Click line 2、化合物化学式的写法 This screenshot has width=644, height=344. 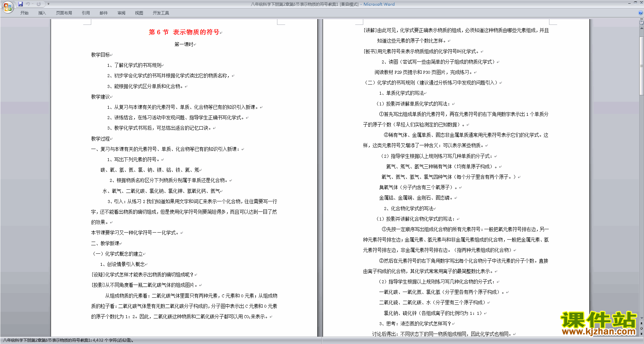click(409, 208)
